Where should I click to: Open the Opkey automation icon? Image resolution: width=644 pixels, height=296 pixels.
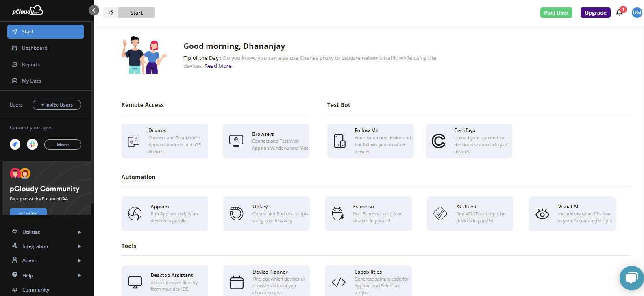[x=236, y=213]
